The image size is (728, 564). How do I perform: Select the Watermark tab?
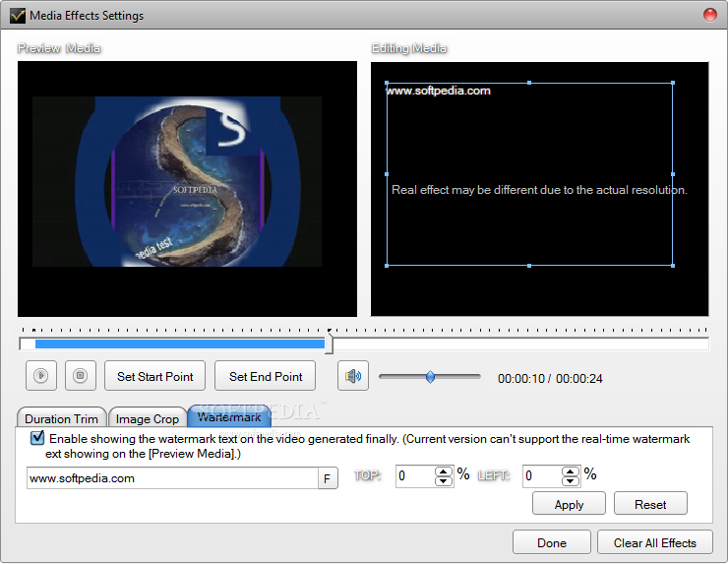(228, 418)
